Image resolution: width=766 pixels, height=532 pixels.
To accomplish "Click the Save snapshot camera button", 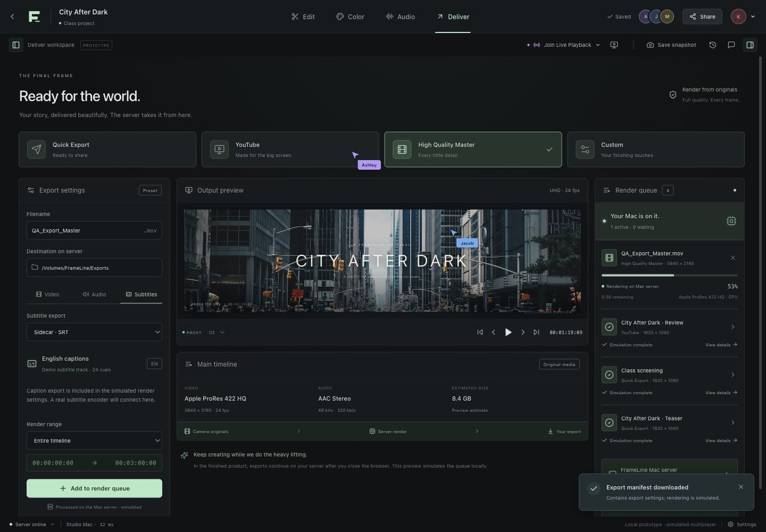I will pos(671,45).
